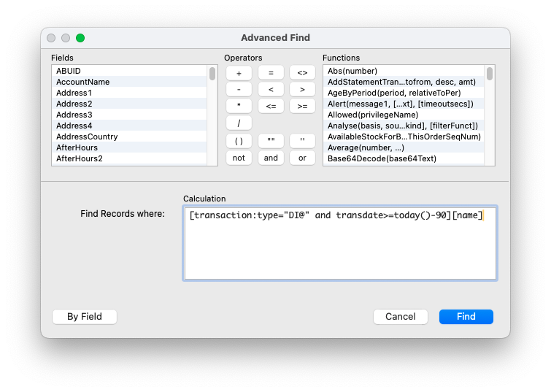Click the multiply asterisk operator
Viewport: 551px width, 392px height.
pos(239,107)
